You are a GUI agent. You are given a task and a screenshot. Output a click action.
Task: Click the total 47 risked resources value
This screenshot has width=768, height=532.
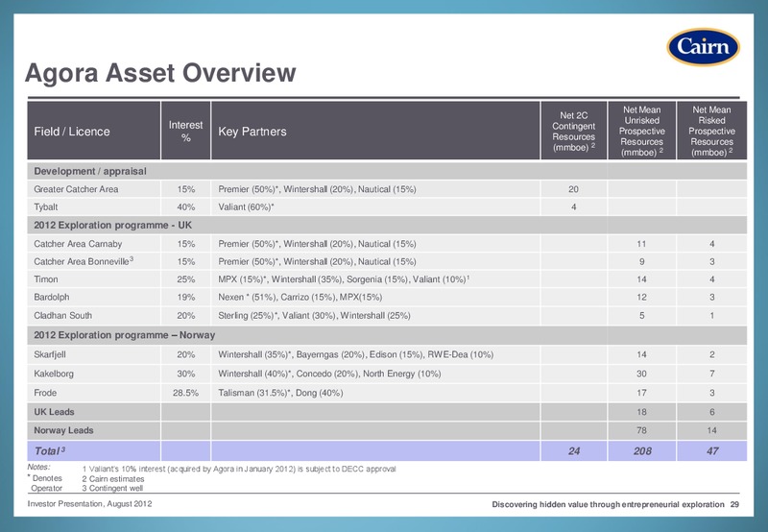pyautogui.click(x=712, y=450)
